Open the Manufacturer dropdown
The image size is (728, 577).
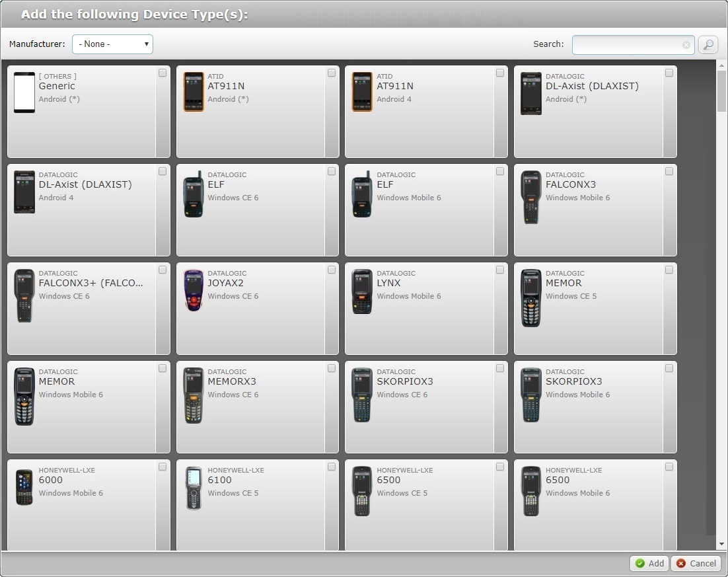click(113, 44)
